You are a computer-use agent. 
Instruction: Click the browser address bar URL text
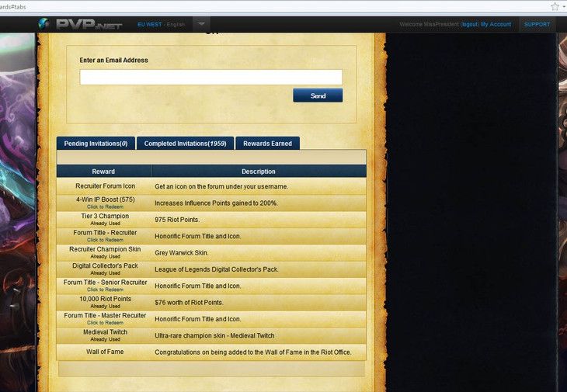(x=12, y=7)
